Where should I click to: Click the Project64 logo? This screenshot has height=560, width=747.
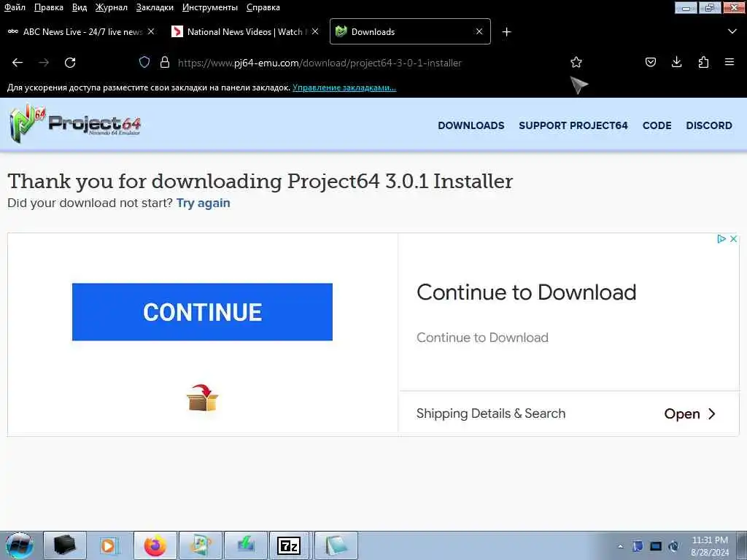pyautogui.click(x=75, y=124)
